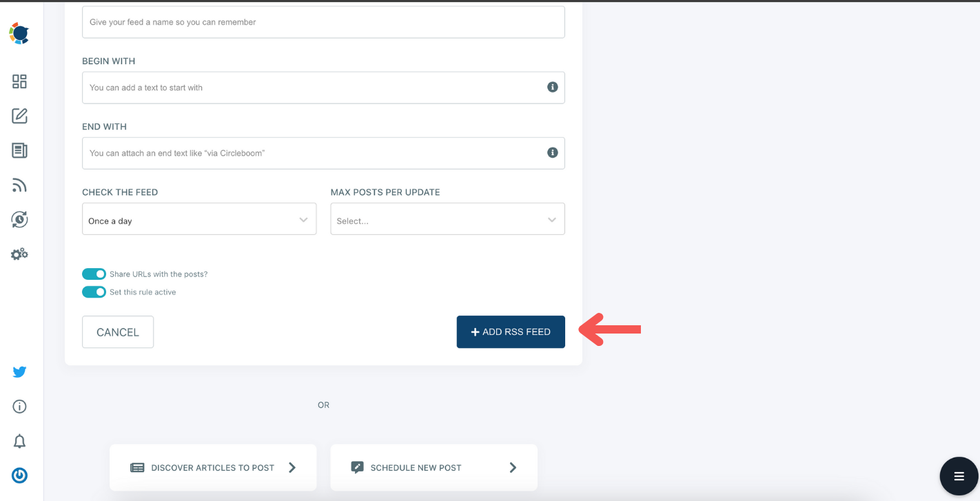Expand the 'Discover Articles to Post' chevron
Image resolution: width=980 pixels, height=501 pixels.
[291, 467]
